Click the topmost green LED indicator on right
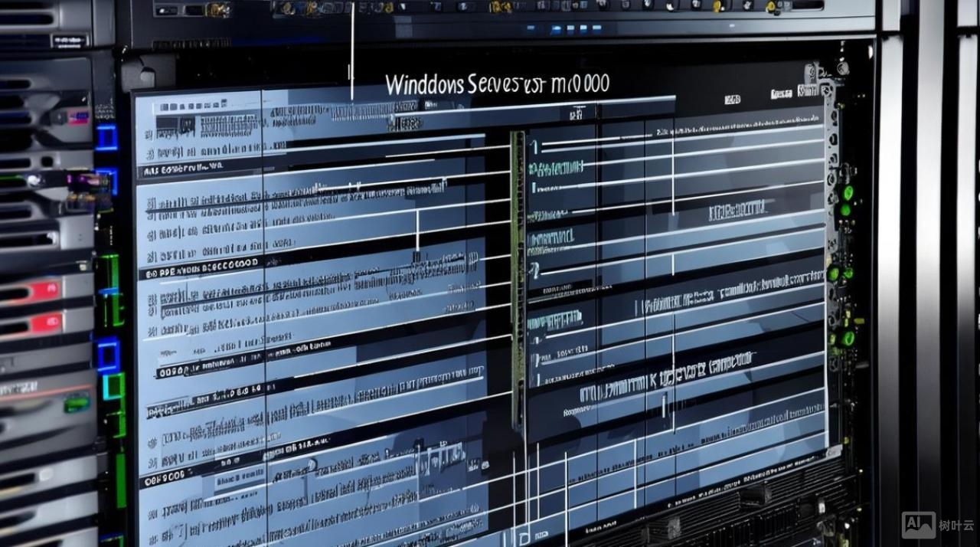Image resolution: width=980 pixels, height=547 pixels. tap(847, 192)
